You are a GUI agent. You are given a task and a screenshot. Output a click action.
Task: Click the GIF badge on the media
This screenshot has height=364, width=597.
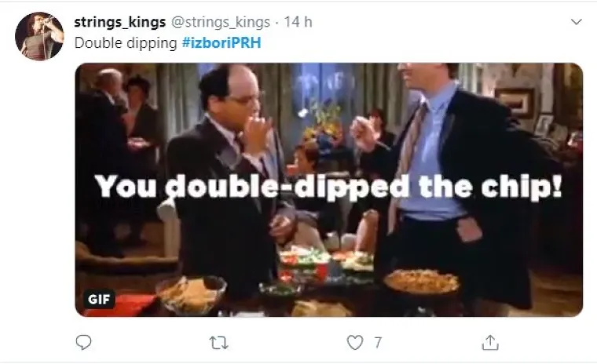click(99, 300)
